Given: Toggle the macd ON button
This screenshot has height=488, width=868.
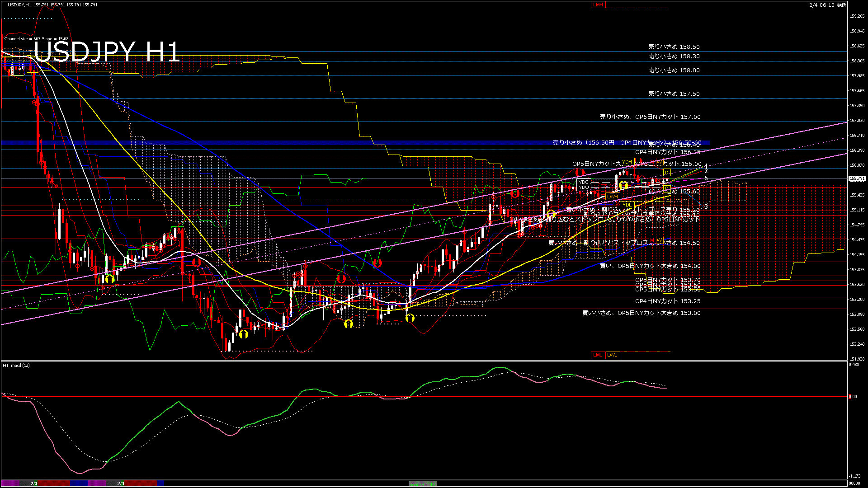Looking at the screenshot, I should click(x=423, y=484).
